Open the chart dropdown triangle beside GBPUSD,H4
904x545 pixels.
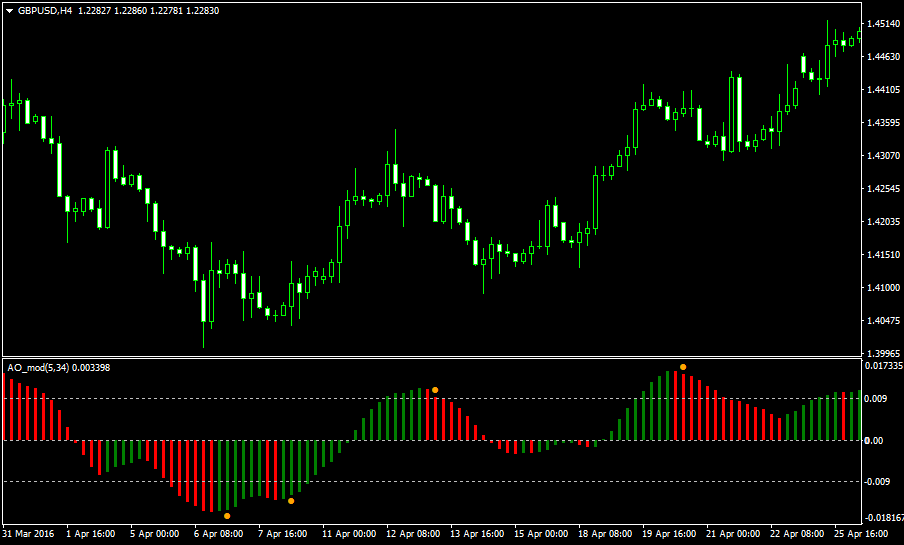pyautogui.click(x=9, y=11)
